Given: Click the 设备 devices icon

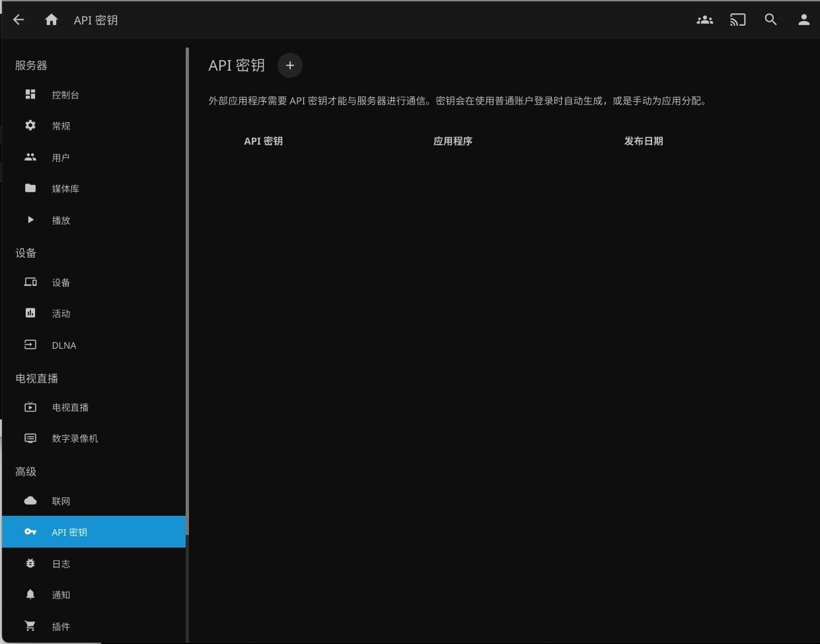Looking at the screenshot, I should click(30, 282).
